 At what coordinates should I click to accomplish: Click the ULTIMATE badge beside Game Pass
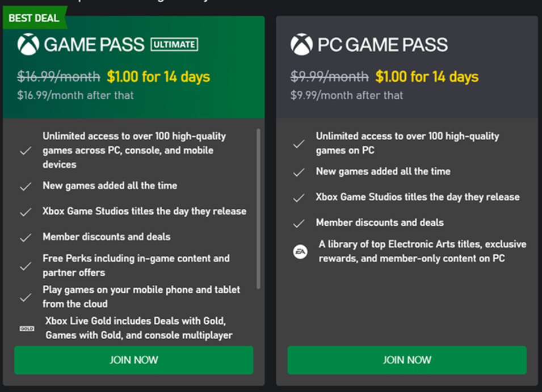click(x=174, y=44)
